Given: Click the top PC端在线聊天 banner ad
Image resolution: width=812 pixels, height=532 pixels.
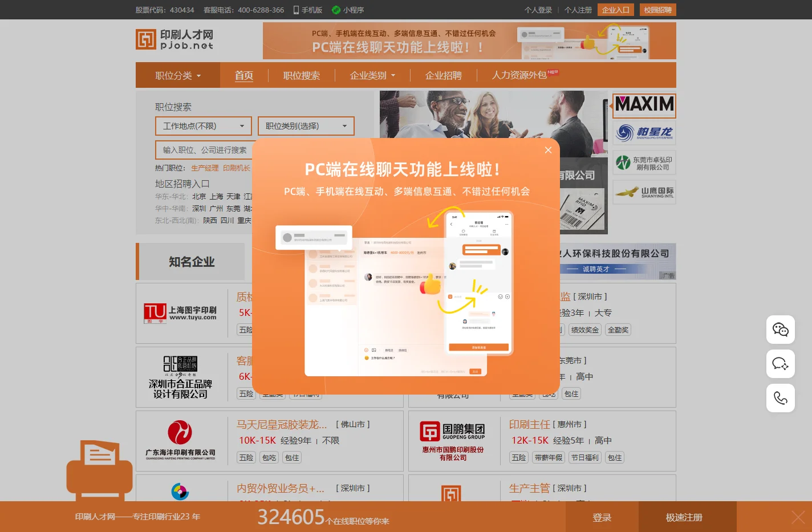Looking at the screenshot, I should click(469, 40).
